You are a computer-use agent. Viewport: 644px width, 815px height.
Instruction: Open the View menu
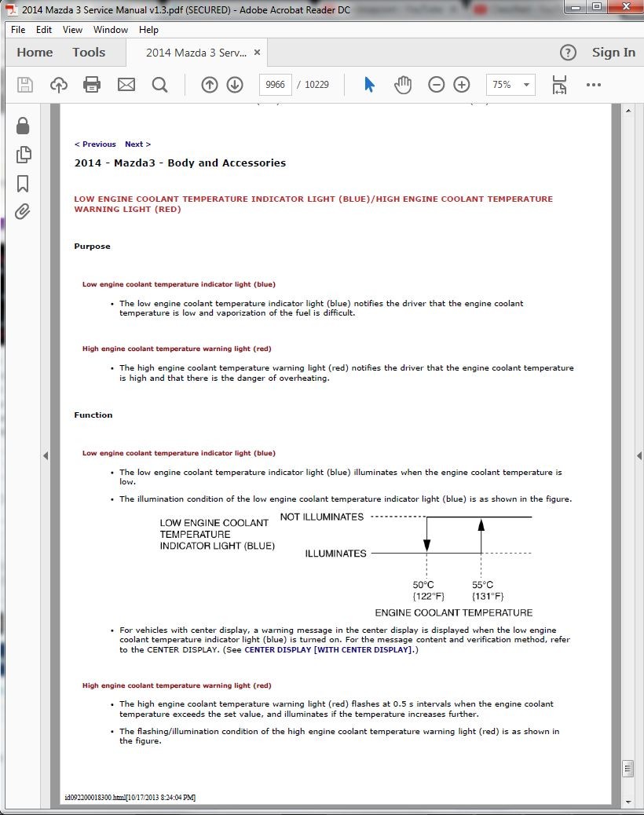pos(72,30)
